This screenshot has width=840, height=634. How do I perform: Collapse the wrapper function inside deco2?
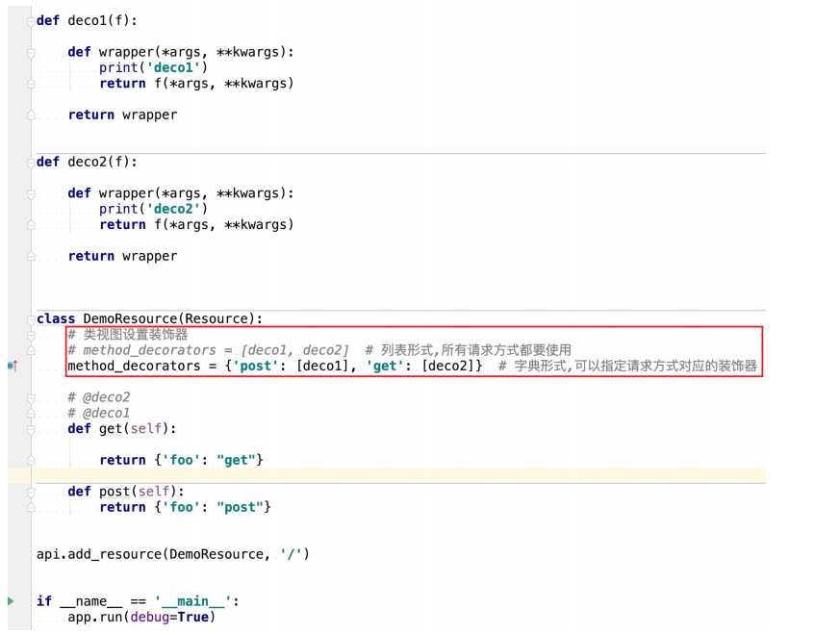[31, 193]
